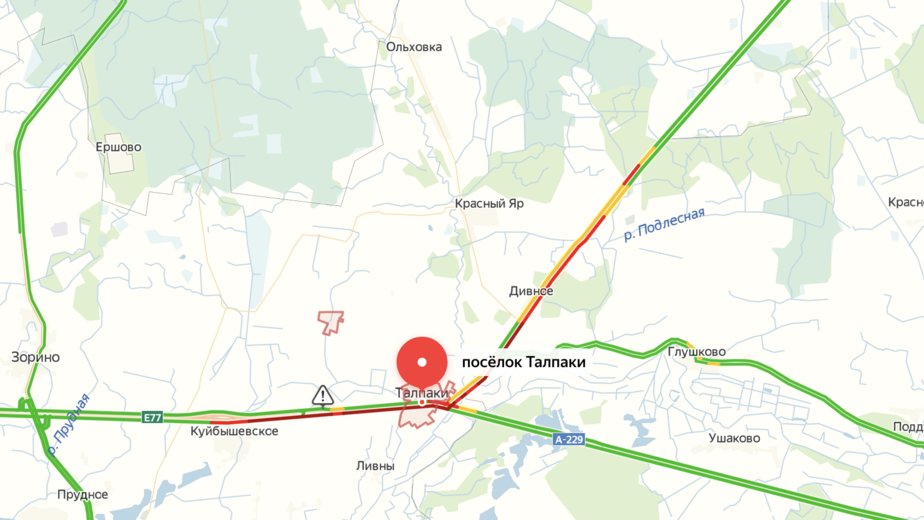Image resolution: width=924 pixels, height=520 pixels.
Task: Click the посёлок Талпаки label
Action: point(523,361)
